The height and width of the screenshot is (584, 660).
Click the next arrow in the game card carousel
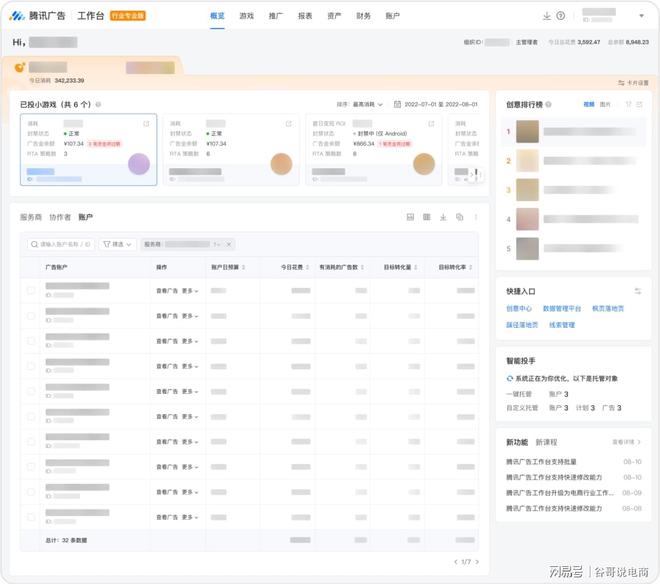475,175
